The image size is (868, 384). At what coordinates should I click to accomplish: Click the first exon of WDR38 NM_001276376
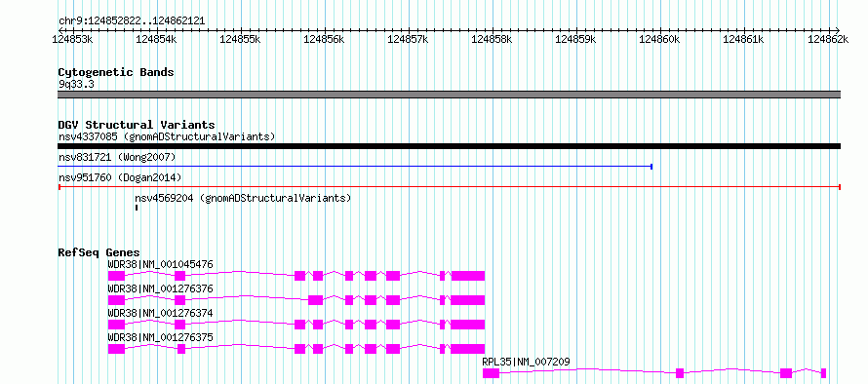point(116,300)
